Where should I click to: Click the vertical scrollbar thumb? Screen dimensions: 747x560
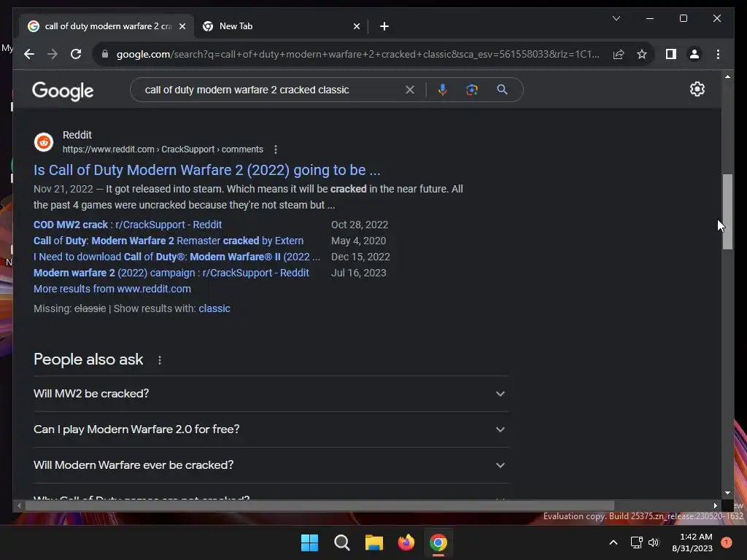tap(727, 212)
